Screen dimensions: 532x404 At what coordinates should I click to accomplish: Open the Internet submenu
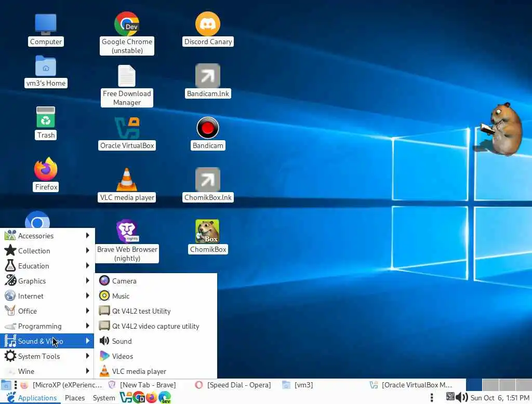pyautogui.click(x=47, y=296)
